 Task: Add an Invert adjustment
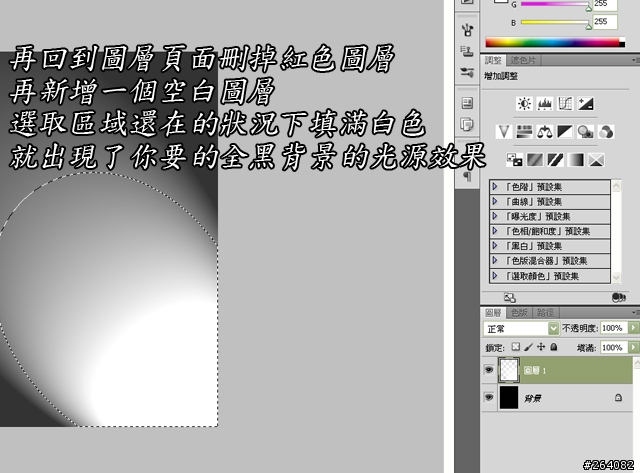pyautogui.click(x=514, y=160)
